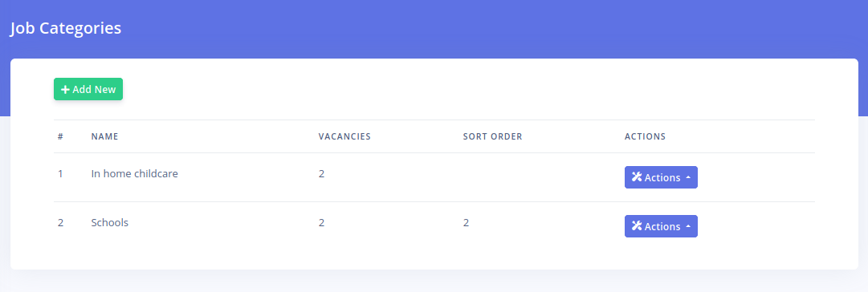Expand Actions caret for Schools row

pyautogui.click(x=688, y=226)
